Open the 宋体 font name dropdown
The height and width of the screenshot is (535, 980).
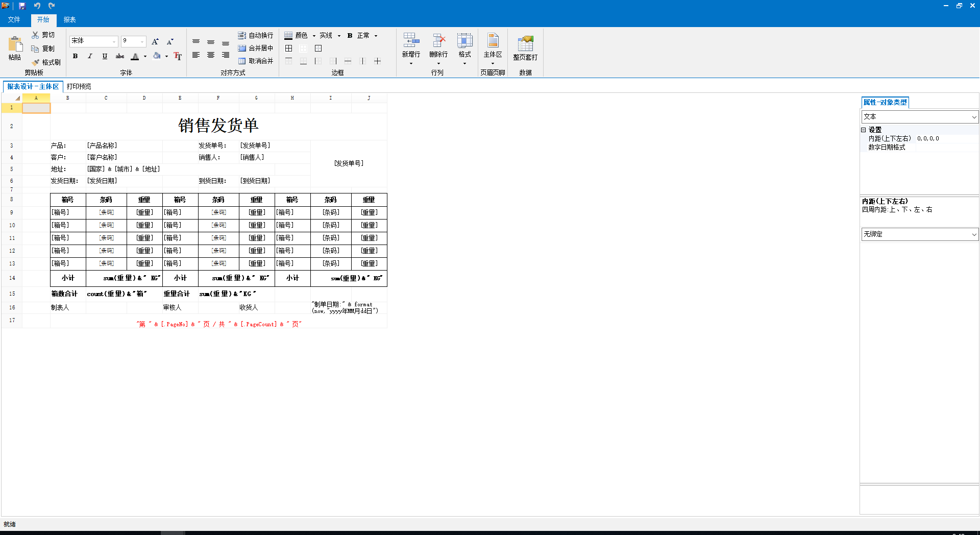[x=114, y=41]
